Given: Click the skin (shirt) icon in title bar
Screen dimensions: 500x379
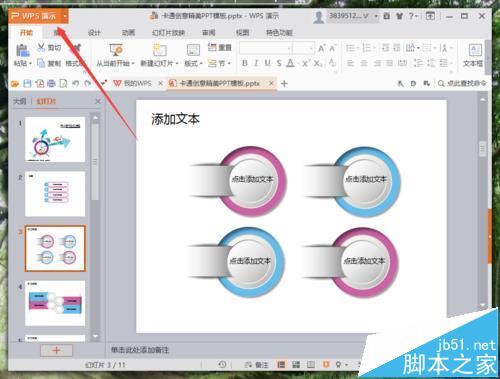Looking at the screenshot, I should coord(399,16).
